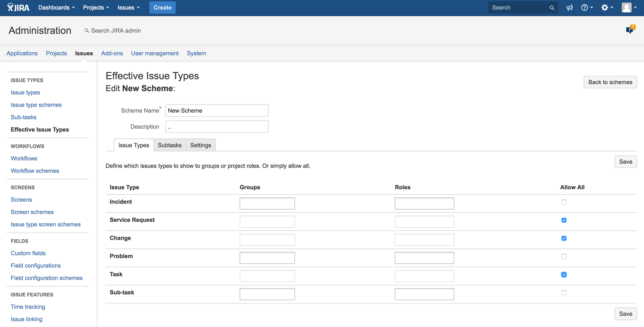The width and height of the screenshot is (644, 327).
Task: Open Time tracking link
Action: click(28, 307)
